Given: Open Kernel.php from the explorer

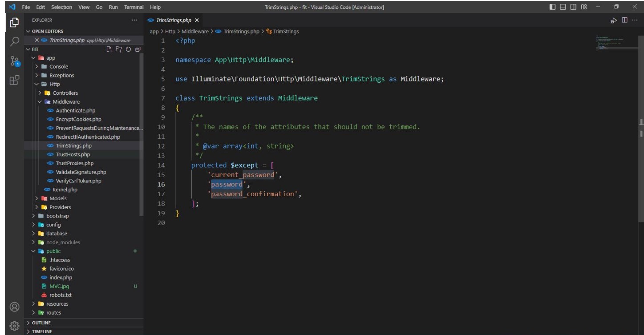Looking at the screenshot, I should [x=65, y=190].
